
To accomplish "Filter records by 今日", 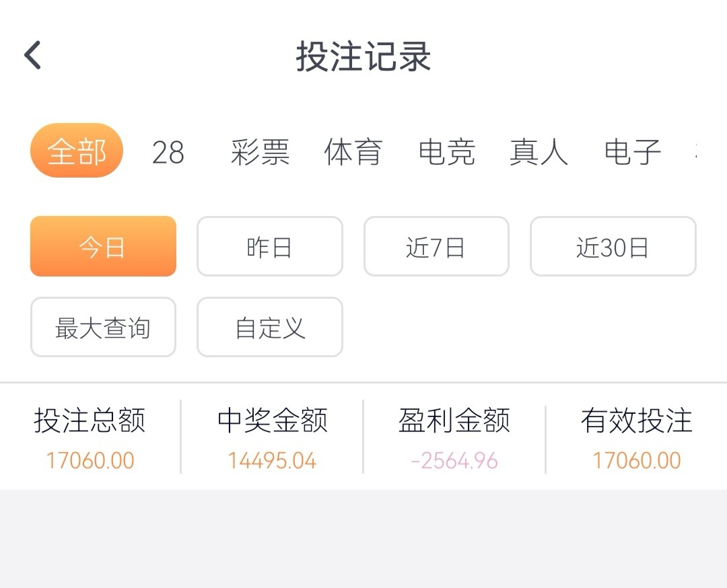I will 103,246.
